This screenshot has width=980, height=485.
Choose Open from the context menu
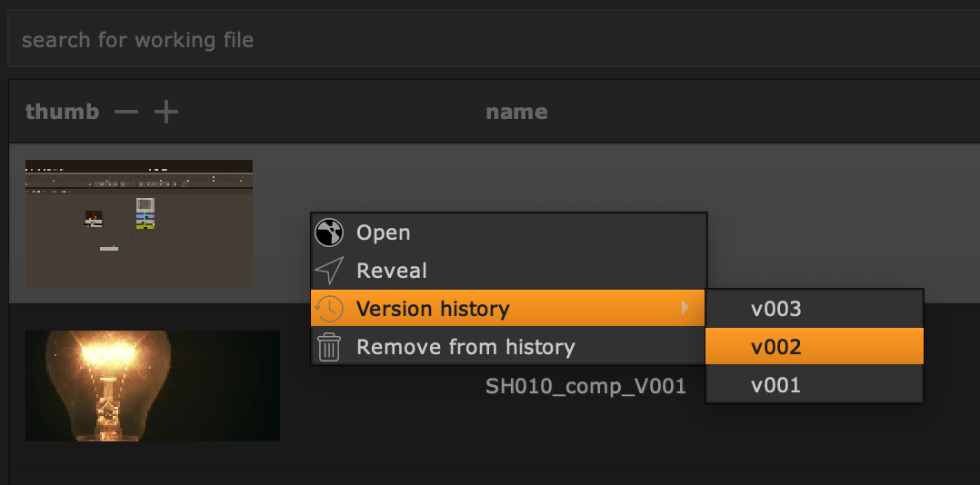click(383, 233)
